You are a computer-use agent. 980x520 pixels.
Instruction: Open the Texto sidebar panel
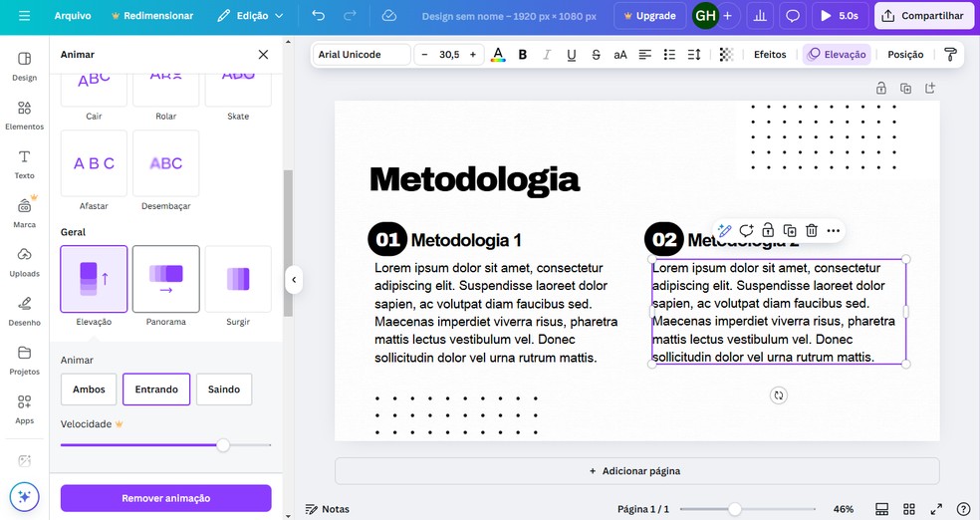(x=24, y=164)
